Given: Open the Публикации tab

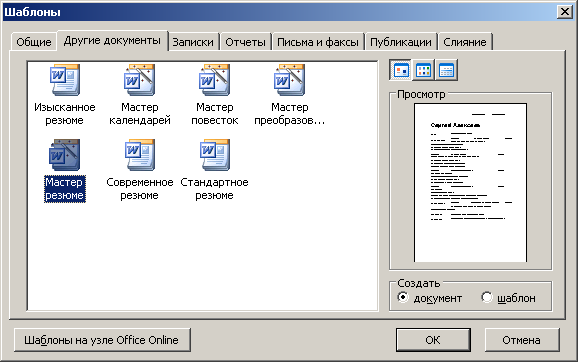Looking at the screenshot, I should (x=401, y=42).
